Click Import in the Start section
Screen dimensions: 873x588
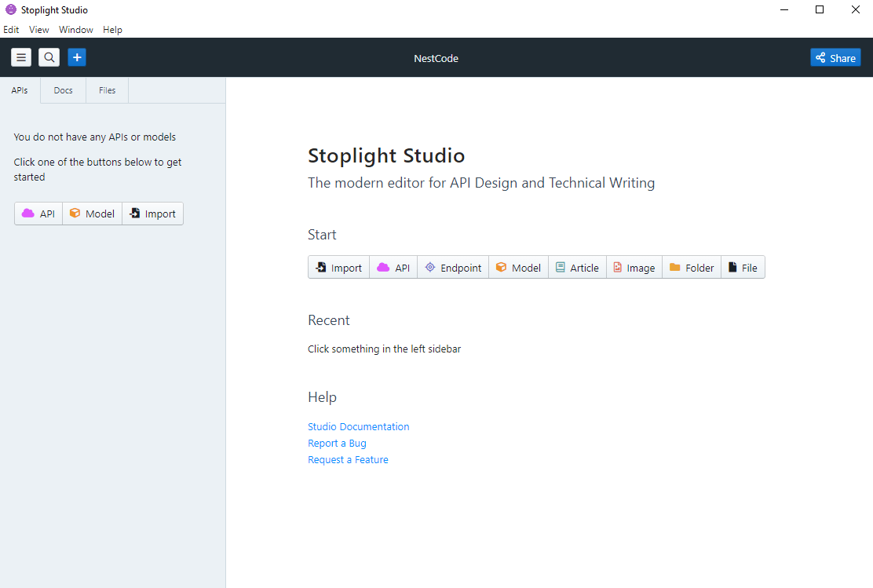[x=338, y=268]
